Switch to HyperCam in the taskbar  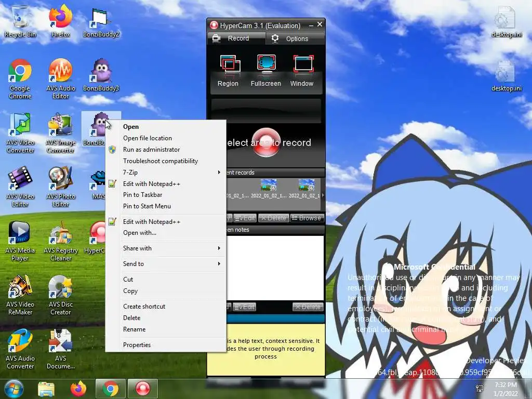143,389
